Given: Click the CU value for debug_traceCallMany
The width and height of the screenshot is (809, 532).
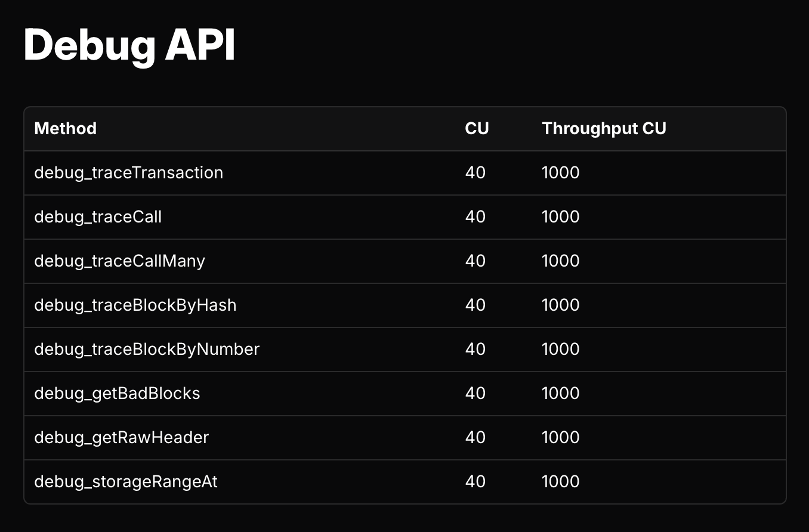Looking at the screenshot, I should point(475,261).
